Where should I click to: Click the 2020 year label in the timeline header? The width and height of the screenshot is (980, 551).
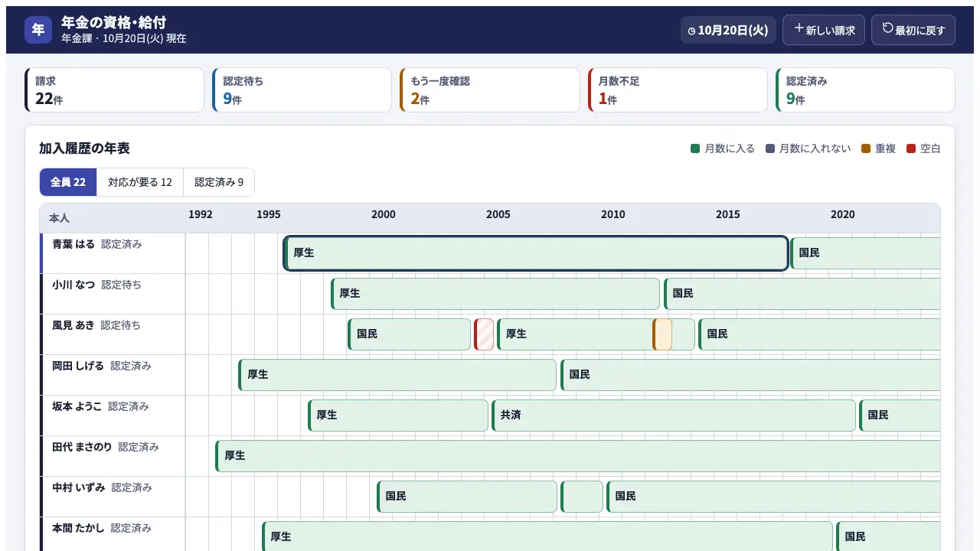click(x=843, y=214)
